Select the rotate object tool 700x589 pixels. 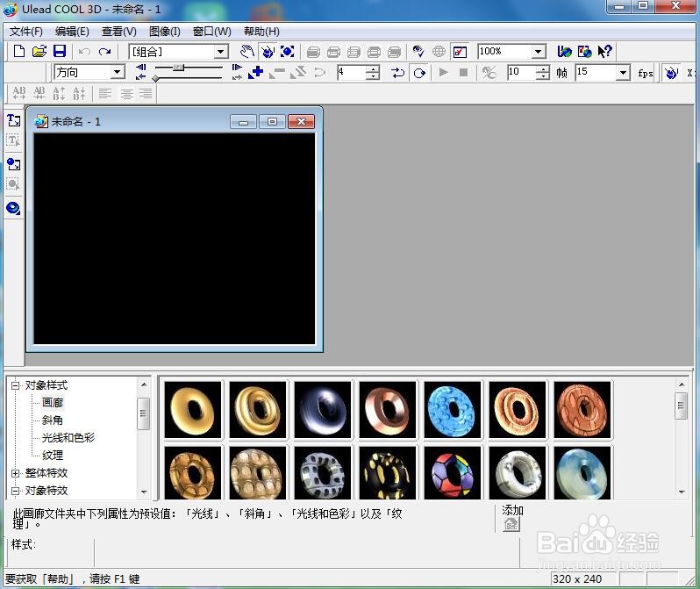coord(268,52)
